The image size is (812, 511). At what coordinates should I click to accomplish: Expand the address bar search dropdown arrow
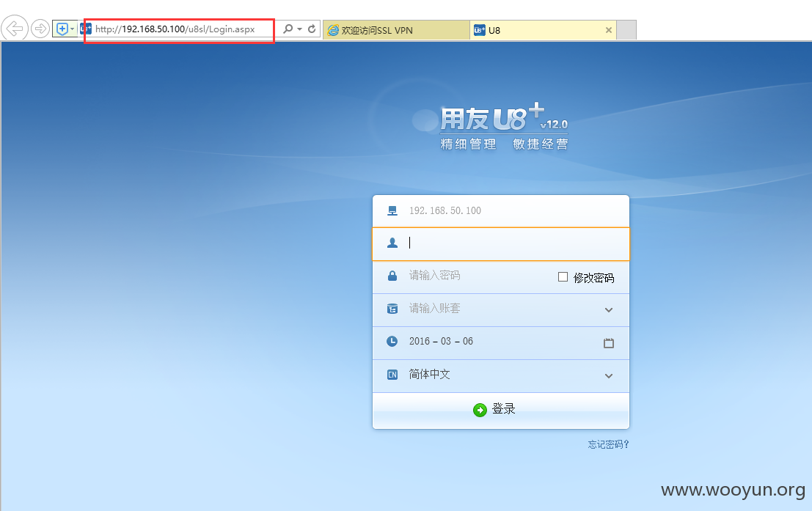(x=299, y=29)
